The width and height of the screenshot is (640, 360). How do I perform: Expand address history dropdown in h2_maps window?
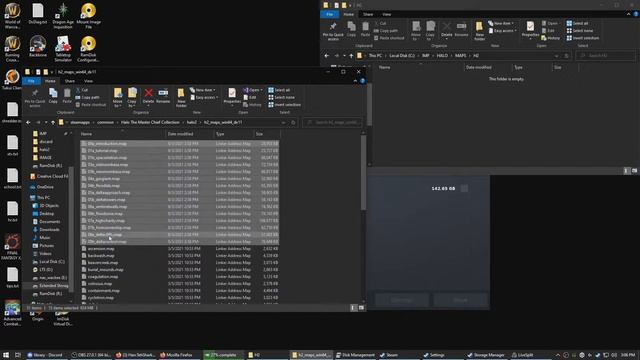[284, 122]
